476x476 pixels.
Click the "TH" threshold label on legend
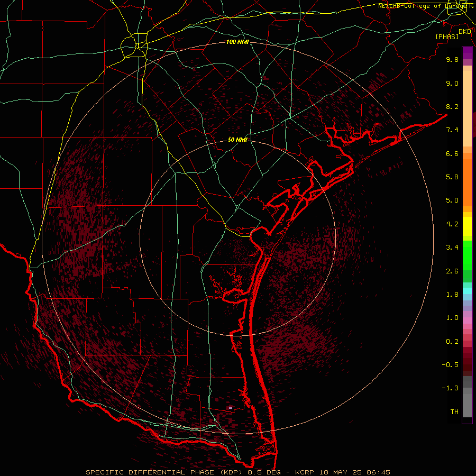(x=454, y=412)
